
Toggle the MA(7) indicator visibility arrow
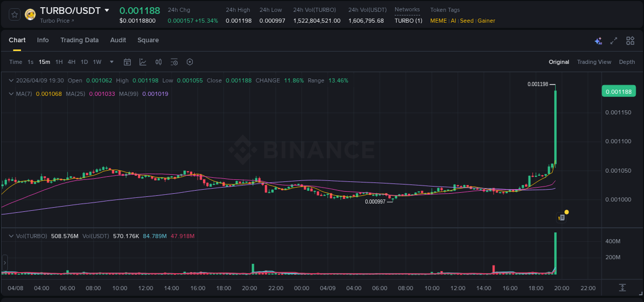(x=10, y=94)
